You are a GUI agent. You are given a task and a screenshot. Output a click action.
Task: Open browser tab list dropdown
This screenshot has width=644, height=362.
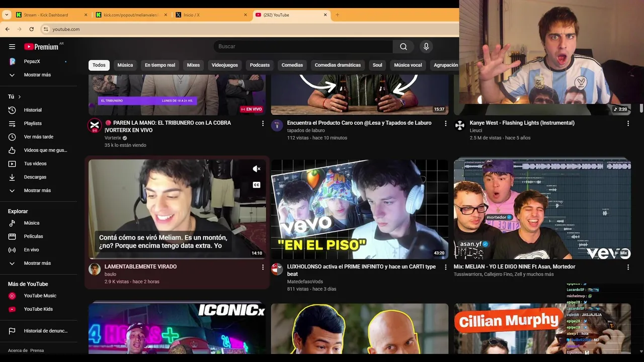pyautogui.click(x=7, y=15)
